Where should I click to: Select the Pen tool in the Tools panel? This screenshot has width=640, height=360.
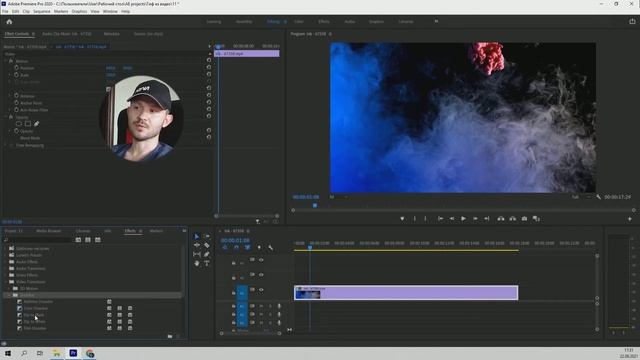[207, 254]
